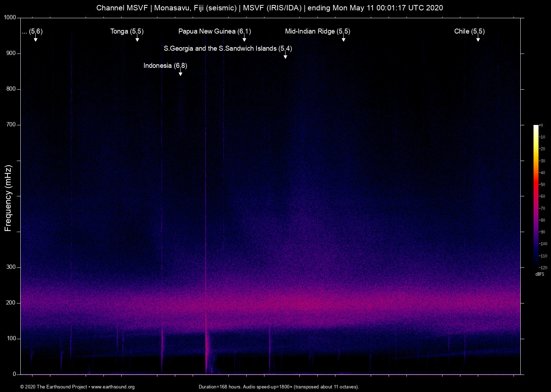Click the 100 frequency tick label
Image resolution: width=551 pixels, height=392 pixels.
pyautogui.click(x=11, y=339)
